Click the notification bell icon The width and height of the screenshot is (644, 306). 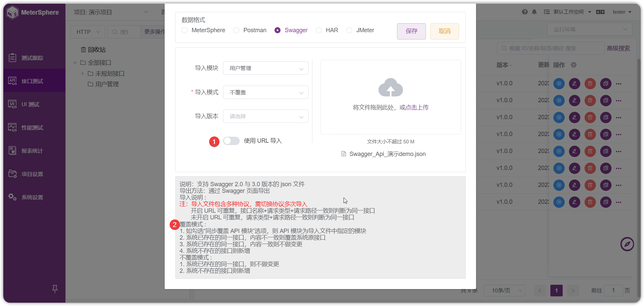click(x=534, y=12)
